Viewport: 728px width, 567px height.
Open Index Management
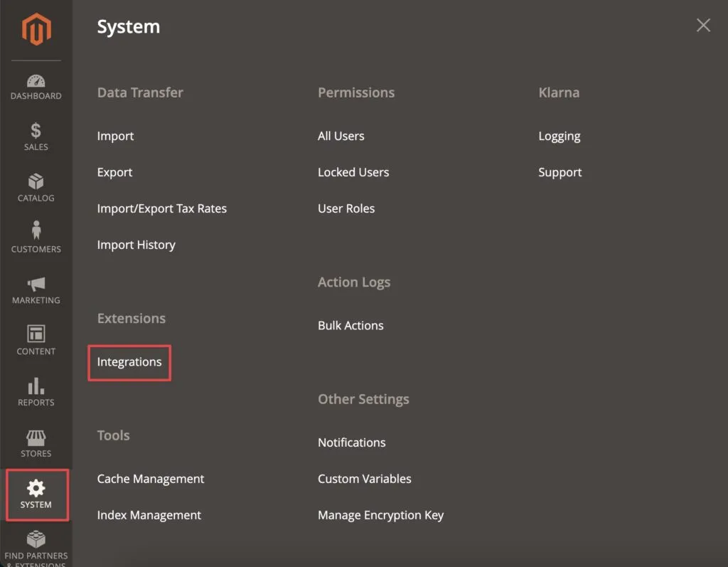149,515
